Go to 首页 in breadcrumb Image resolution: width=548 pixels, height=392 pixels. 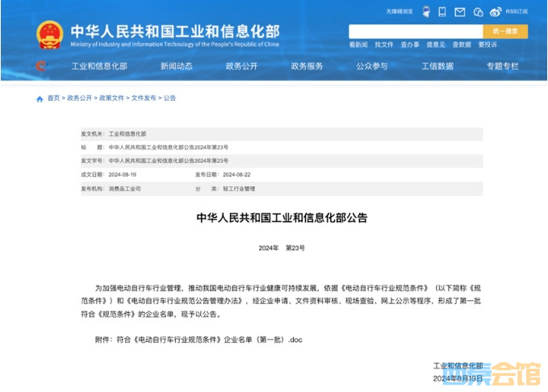click(53, 98)
